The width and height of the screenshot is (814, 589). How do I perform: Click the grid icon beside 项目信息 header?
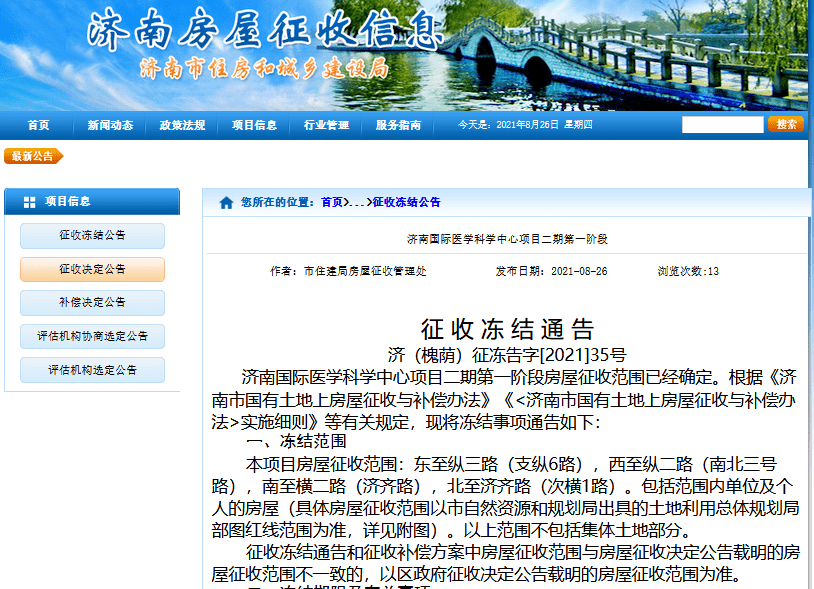(x=29, y=202)
